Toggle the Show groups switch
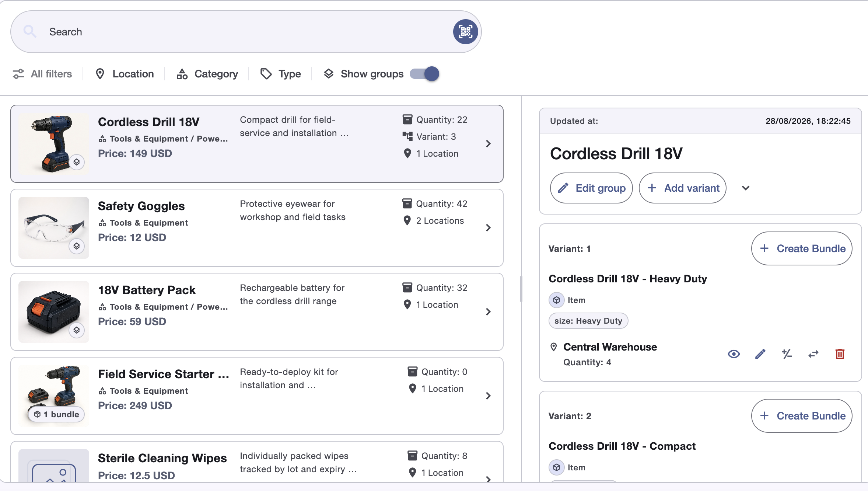 point(424,74)
